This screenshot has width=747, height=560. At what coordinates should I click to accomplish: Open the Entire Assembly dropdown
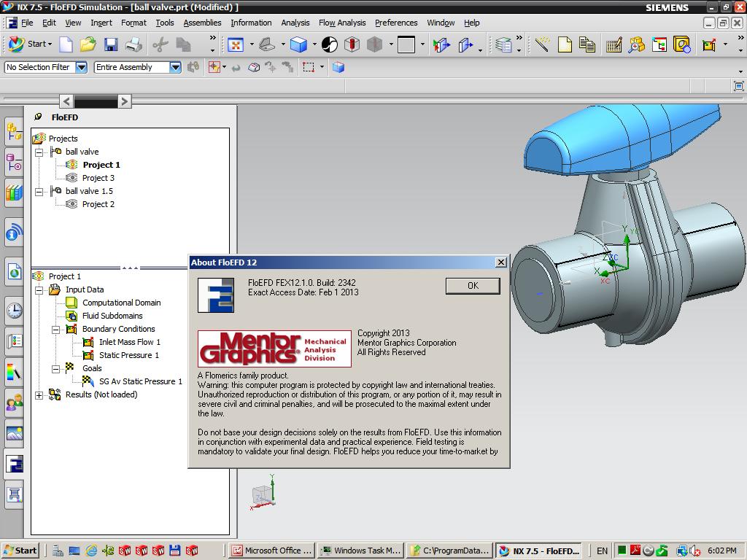pos(174,67)
